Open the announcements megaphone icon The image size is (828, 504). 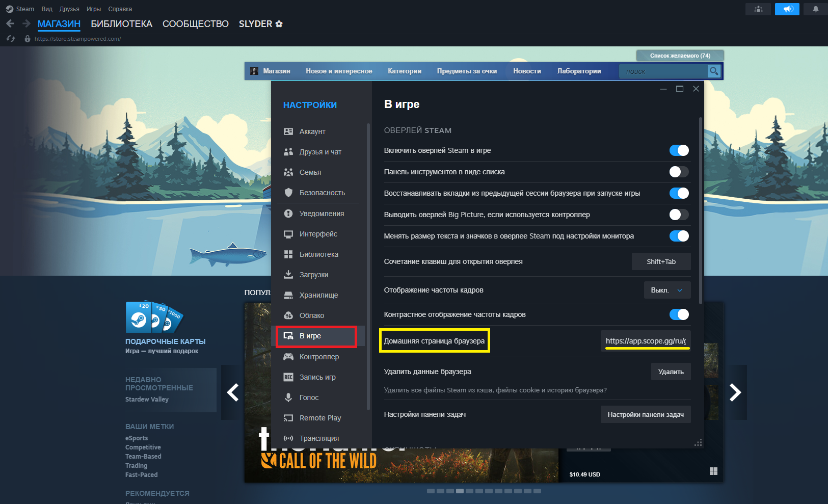click(x=788, y=9)
